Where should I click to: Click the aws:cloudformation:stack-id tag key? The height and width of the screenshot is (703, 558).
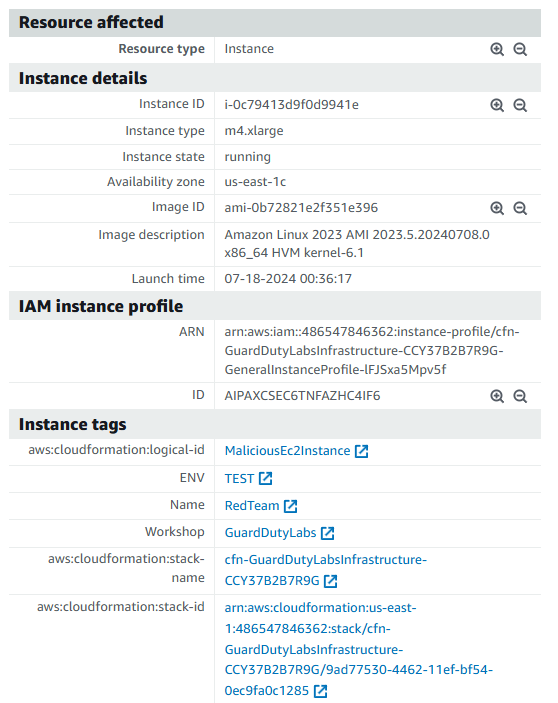[121, 607]
